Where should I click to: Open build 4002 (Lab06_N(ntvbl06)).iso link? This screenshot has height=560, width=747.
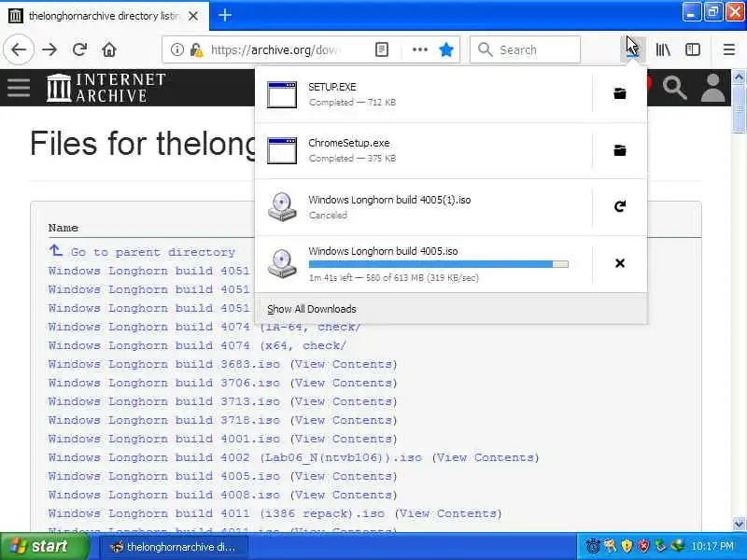pyautogui.click(x=235, y=457)
